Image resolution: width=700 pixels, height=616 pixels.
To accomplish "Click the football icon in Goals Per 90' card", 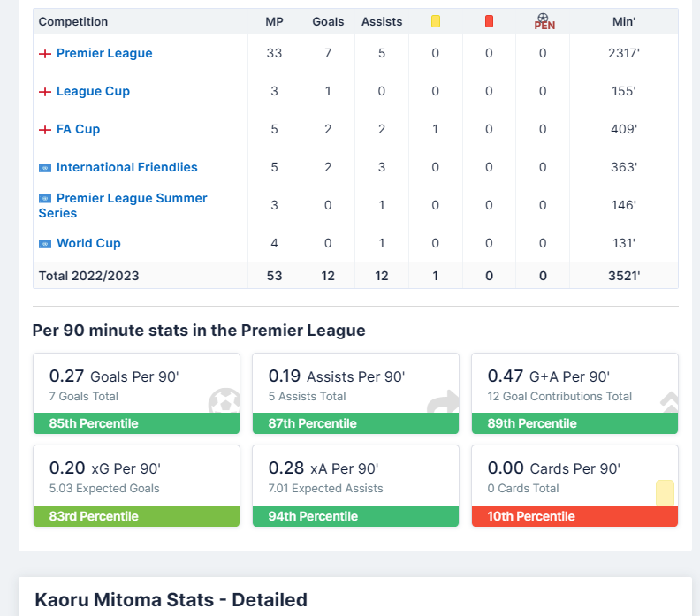I will point(224,402).
